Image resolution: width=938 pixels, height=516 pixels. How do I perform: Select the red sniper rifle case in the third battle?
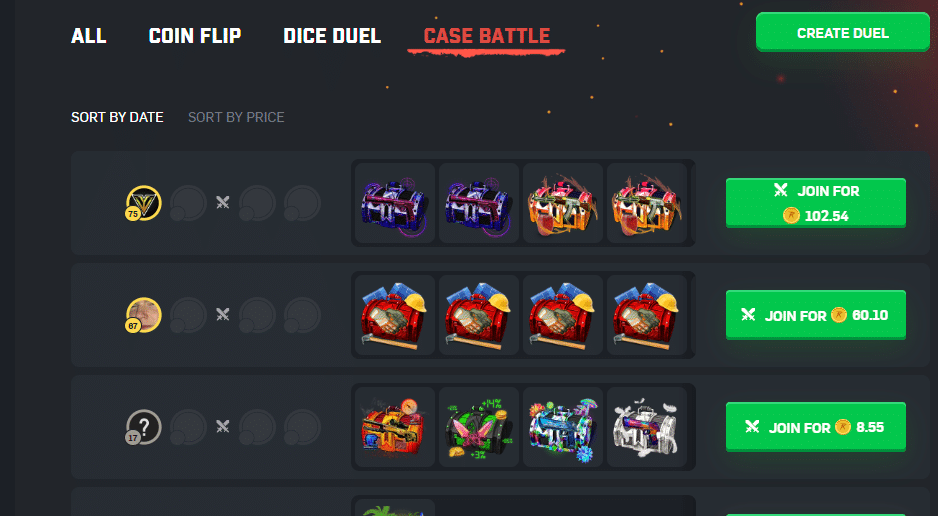tap(395, 427)
